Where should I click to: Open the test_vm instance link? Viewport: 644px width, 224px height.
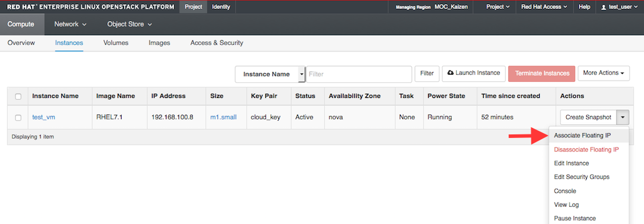(x=44, y=117)
